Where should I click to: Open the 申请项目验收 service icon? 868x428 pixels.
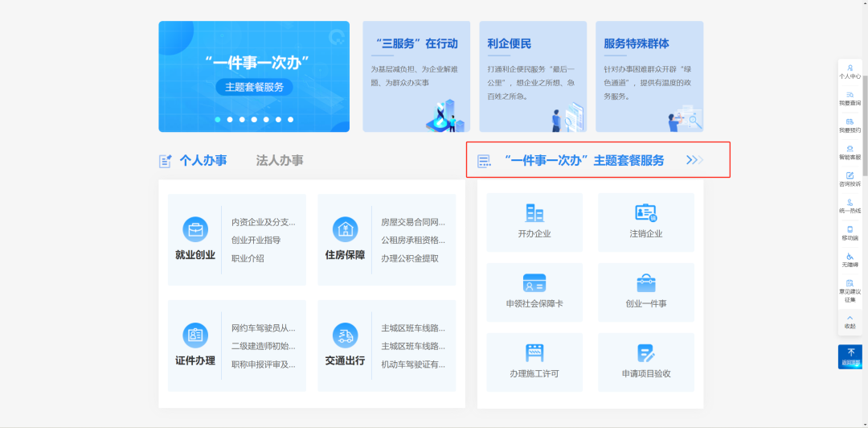pyautogui.click(x=645, y=352)
